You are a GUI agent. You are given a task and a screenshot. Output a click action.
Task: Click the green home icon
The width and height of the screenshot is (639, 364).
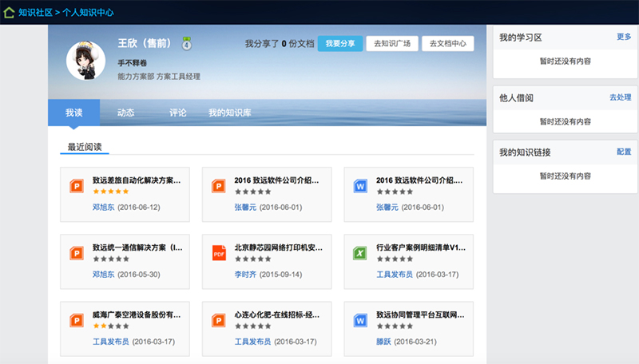coord(9,12)
